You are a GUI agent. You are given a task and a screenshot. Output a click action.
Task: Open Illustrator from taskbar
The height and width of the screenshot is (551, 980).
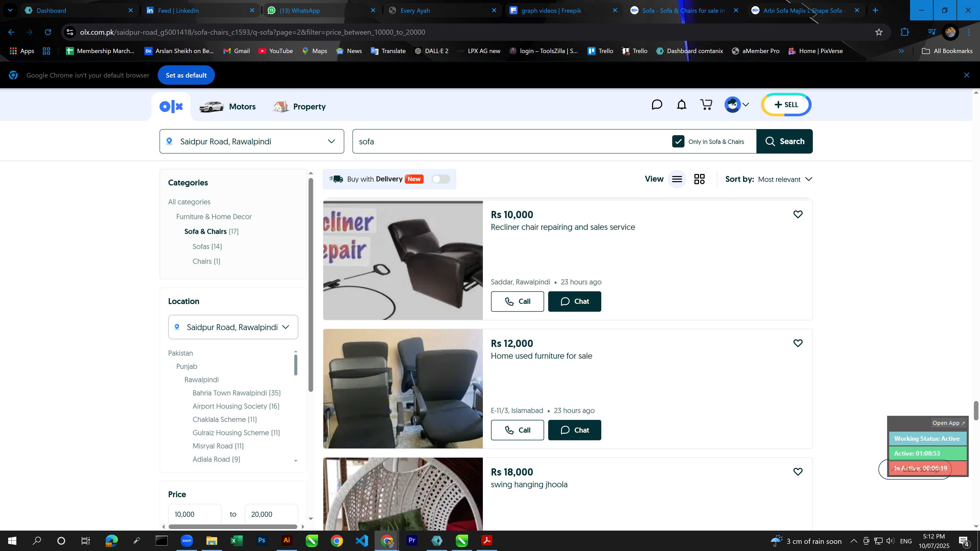287,540
